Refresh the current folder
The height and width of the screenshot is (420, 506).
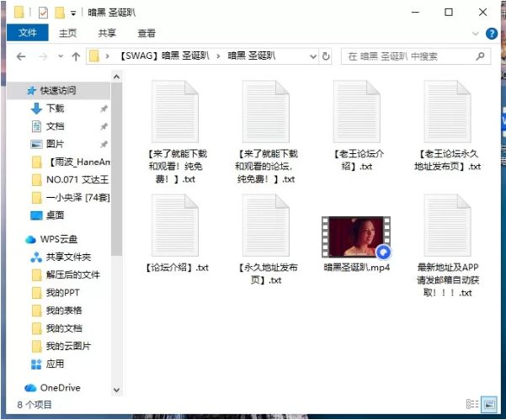(x=326, y=56)
